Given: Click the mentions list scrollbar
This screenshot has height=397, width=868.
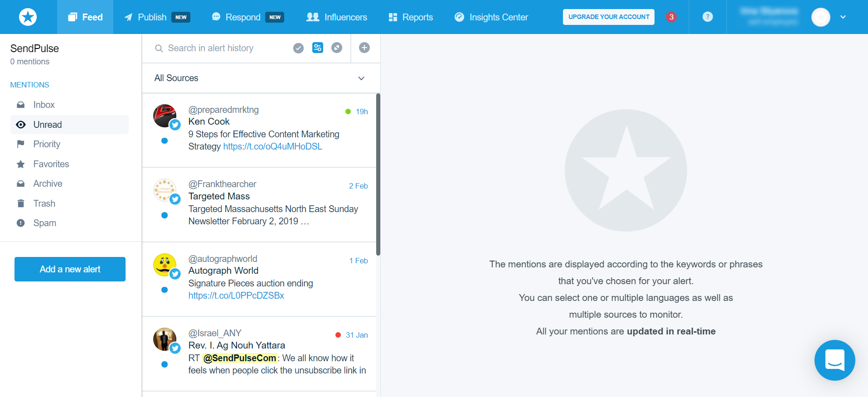Looking at the screenshot, I should (378, 174).
